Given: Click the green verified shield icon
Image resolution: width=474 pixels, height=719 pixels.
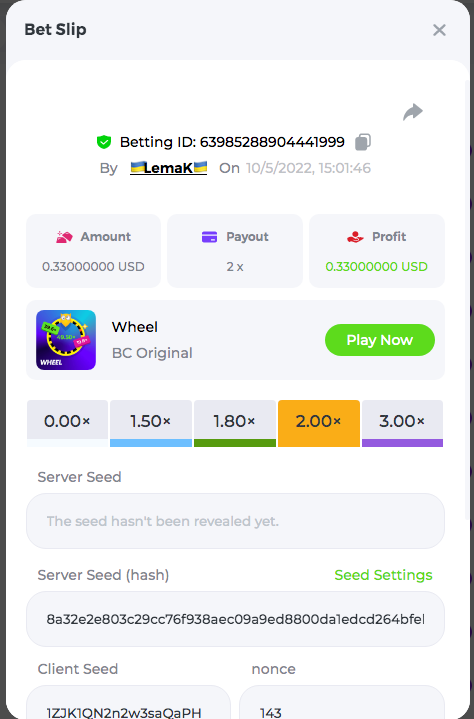Looking at the screenshot, I should (104, 142).
